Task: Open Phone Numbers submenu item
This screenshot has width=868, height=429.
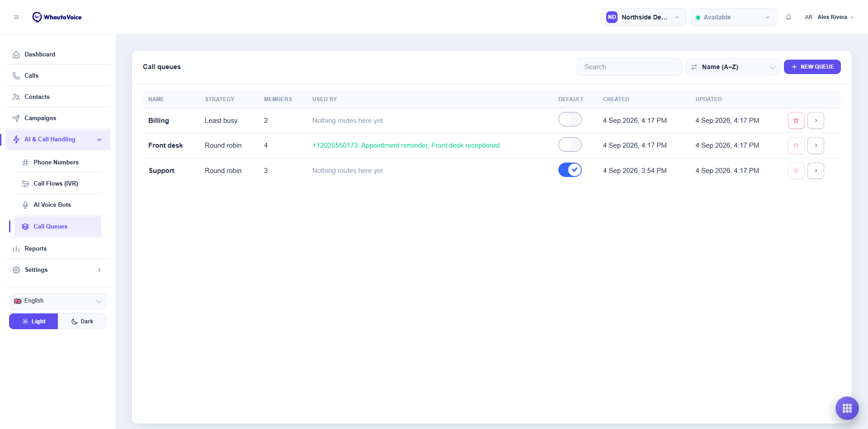Action: (x=58, y=162)
